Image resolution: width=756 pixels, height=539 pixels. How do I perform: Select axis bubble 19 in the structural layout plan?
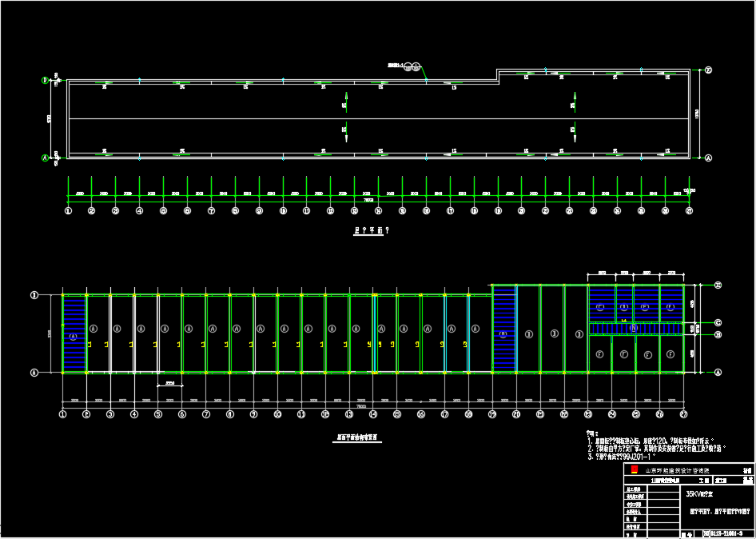point(492,414)
